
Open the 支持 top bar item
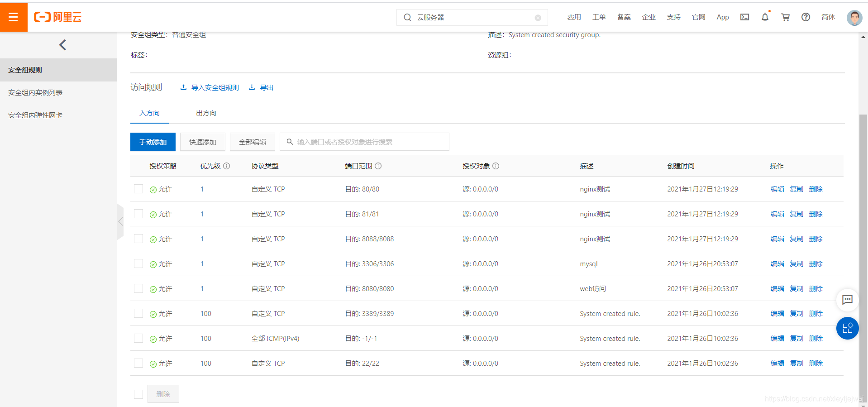click(673, 17)
